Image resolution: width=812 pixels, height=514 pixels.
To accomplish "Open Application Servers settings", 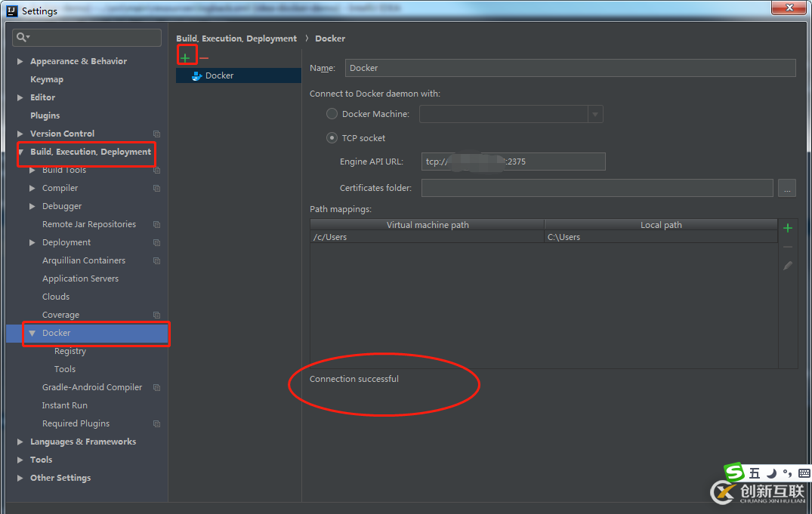I will pos(80,279).
